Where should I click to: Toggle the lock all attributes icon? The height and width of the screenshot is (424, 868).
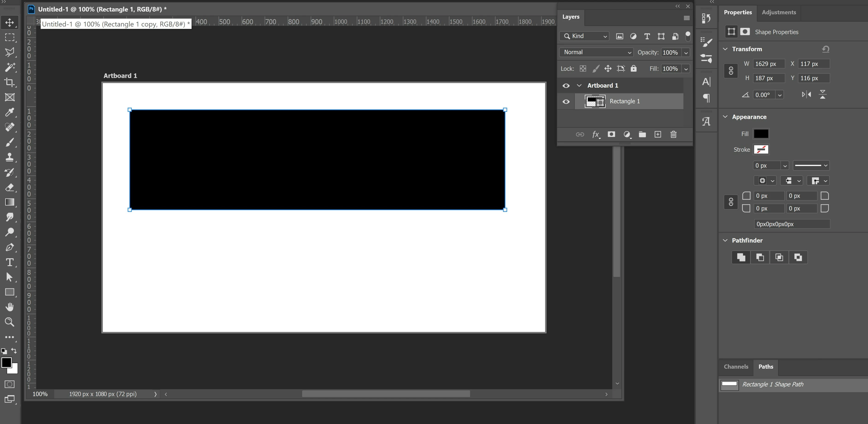[633, 69]
